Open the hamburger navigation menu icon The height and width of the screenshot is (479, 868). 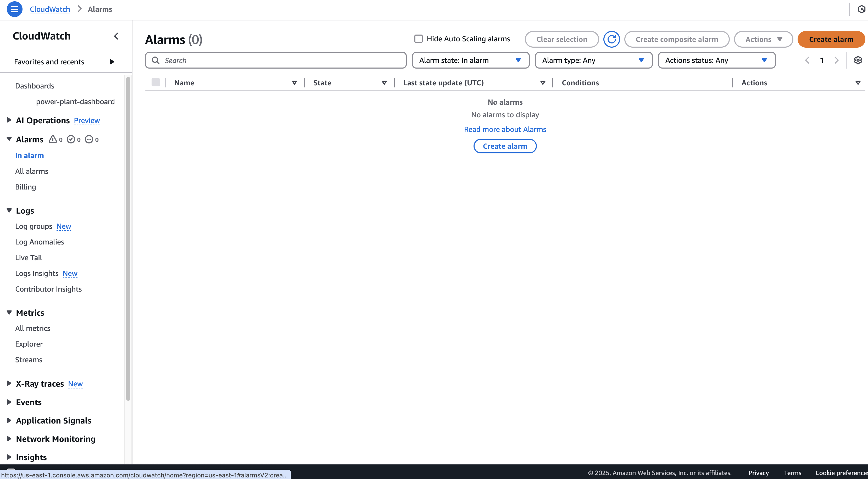(14, 9)
